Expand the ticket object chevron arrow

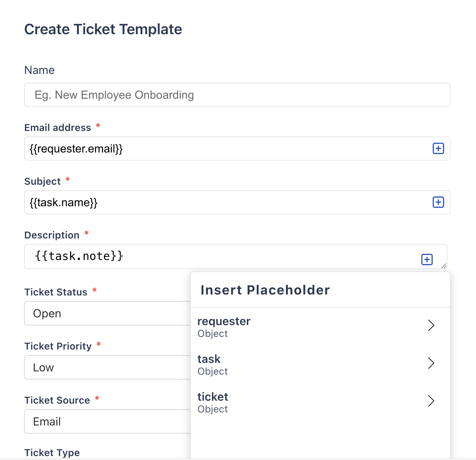431,401
